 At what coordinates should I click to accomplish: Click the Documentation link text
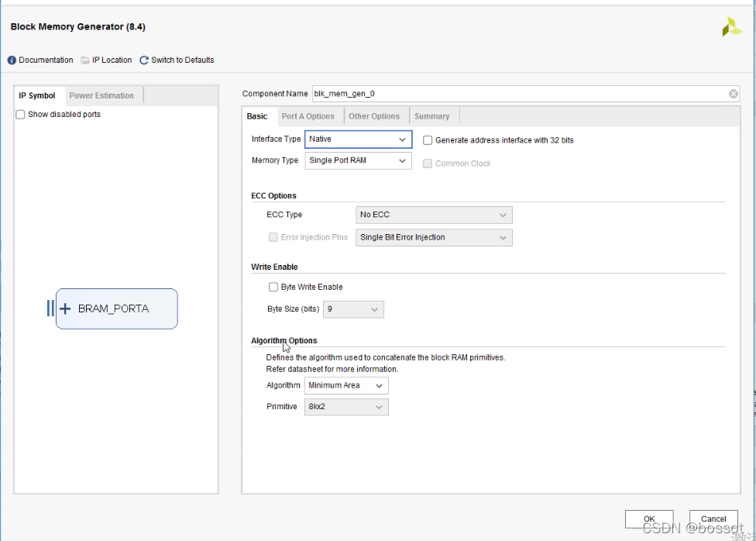coord(46,60)
